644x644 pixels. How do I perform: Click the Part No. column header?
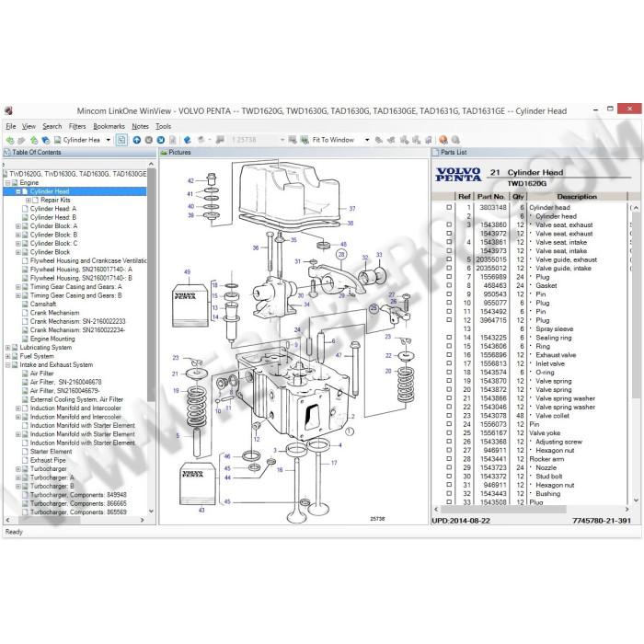click(x=490, y=196)
